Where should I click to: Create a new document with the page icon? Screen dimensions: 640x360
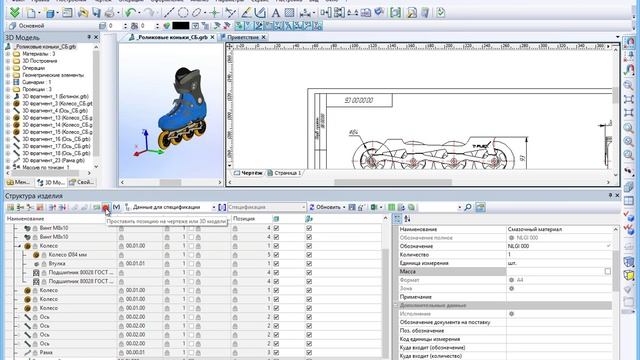(31, 13)
